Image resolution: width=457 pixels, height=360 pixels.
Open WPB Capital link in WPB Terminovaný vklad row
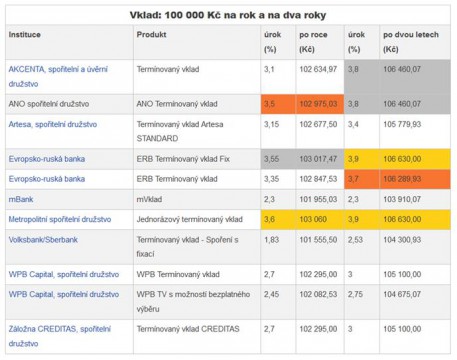[x=64, y=274]
